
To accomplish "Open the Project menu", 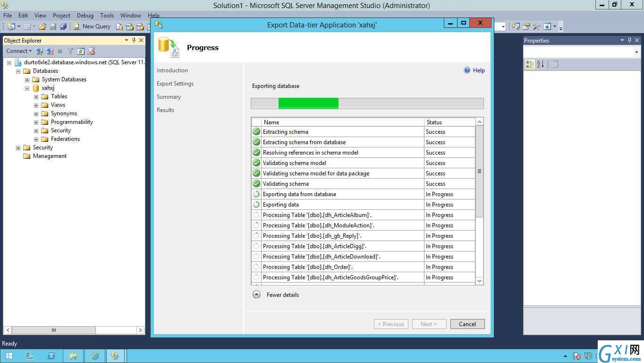I will point(61,16).
